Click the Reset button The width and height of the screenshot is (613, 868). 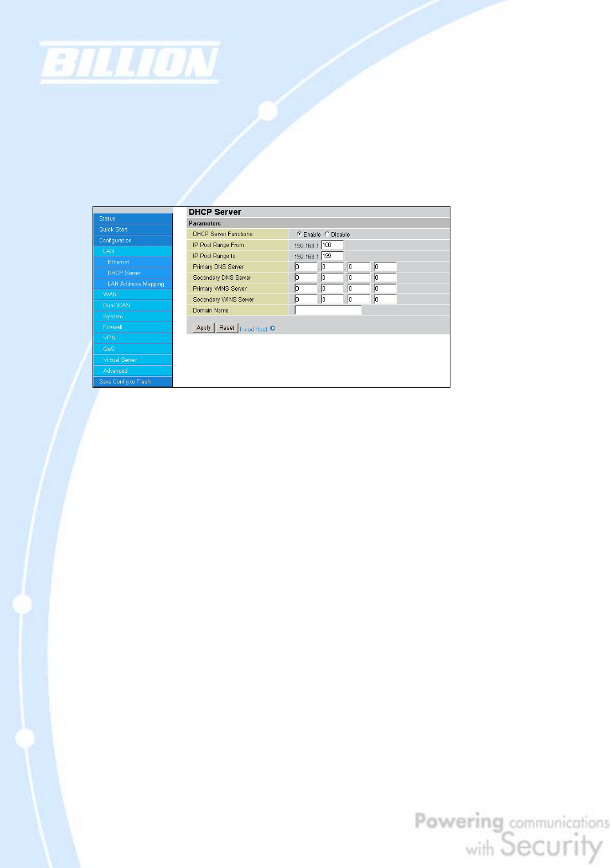[226, 328]
